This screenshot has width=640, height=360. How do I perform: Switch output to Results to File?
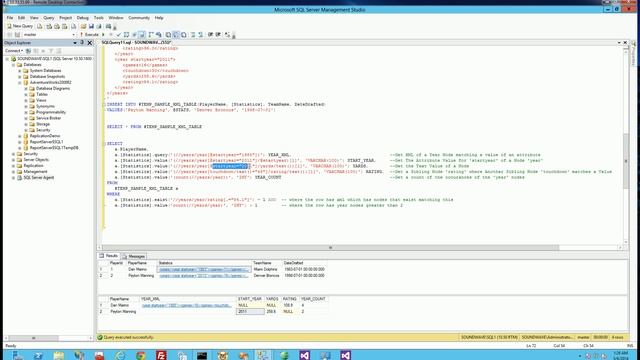click(x=184, y=35)
